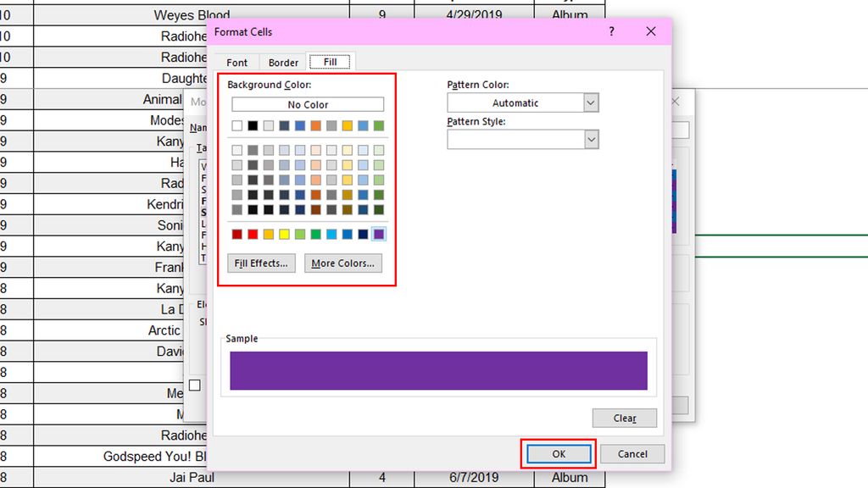868x488 pixels.
Task: Select the orange theme color swatch
Action: point(316,125)
